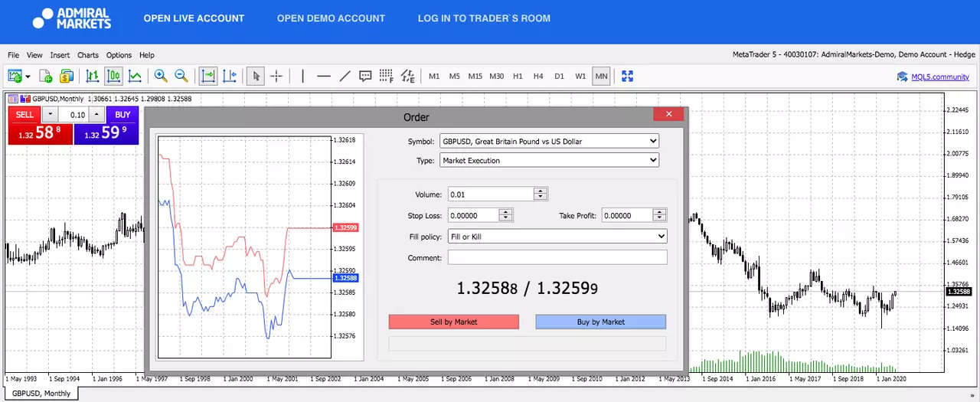Screen dimensions: 980x402
Task: Open the Fill policy dropdown
Action: [557, 237]
